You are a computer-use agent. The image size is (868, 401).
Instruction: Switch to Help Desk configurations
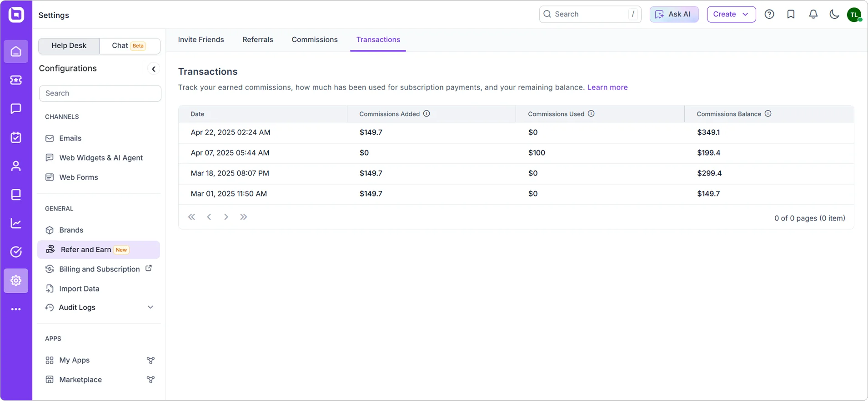click(x=69, y=45)
